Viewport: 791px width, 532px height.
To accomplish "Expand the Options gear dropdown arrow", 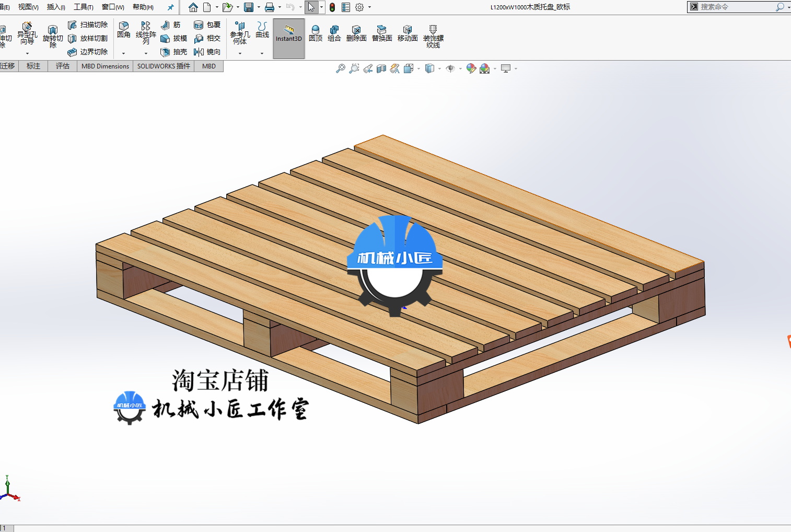I will point(369,7).
